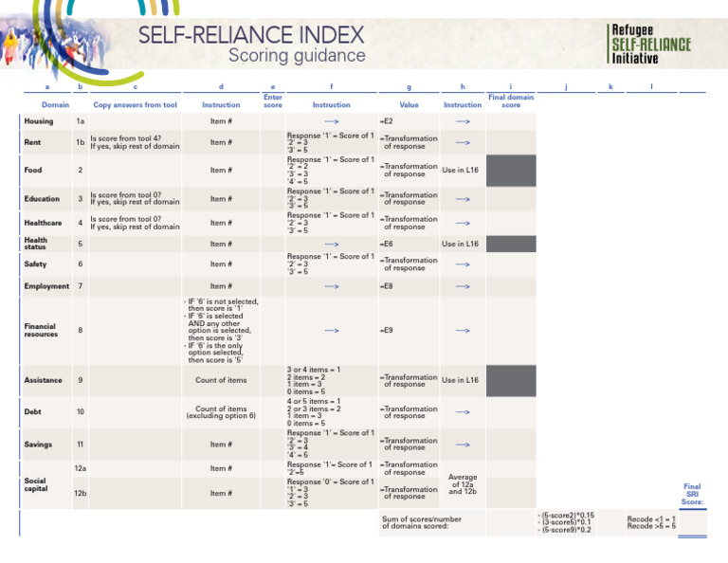The image size is (728, 563).
Task: Click the '1a' item number cell
Action: tap(81, 121)
